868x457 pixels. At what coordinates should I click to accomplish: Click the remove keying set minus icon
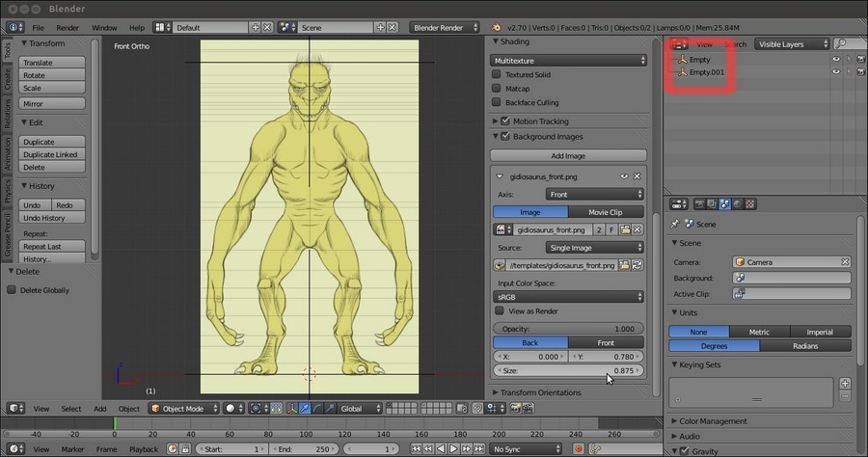(x=845, y=396)
